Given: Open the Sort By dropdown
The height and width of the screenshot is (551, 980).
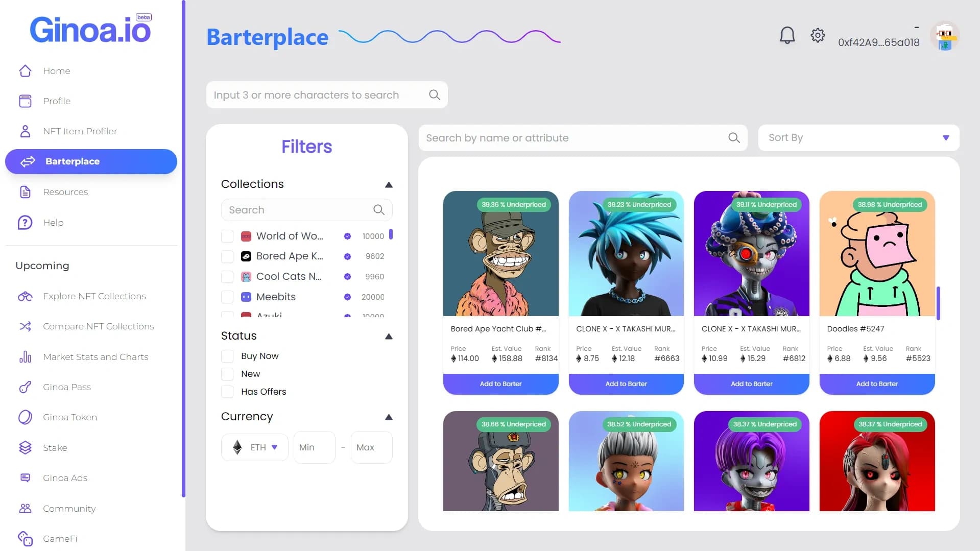Looking at the screenshot, I should 858,138.
